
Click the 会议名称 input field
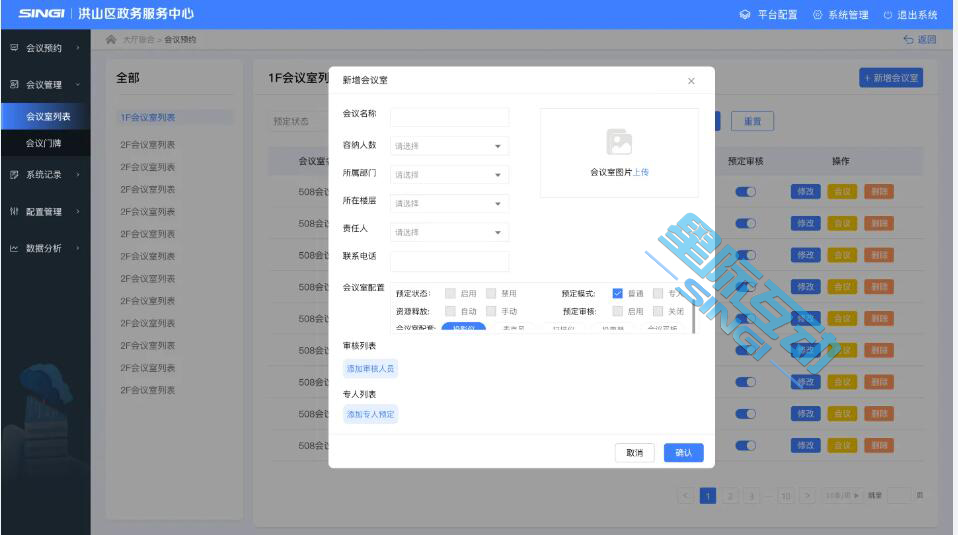coord(449,117)
